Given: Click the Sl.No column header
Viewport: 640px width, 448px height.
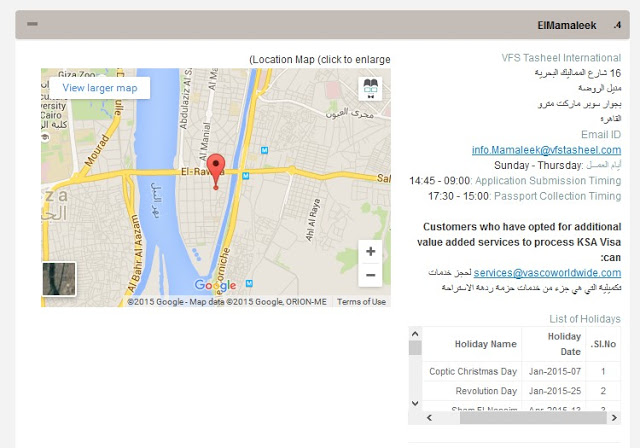Looking at the screenshot, I should 603,344.
